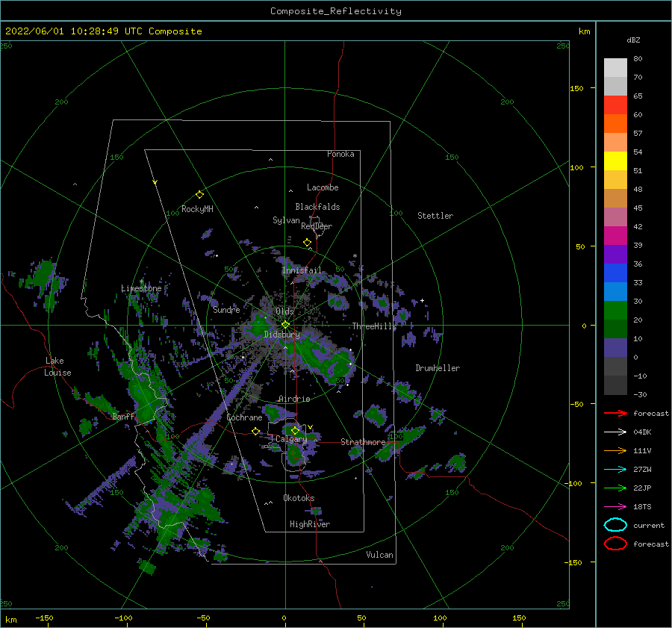Click the white 04DK arrow in legend

point(615,432)
